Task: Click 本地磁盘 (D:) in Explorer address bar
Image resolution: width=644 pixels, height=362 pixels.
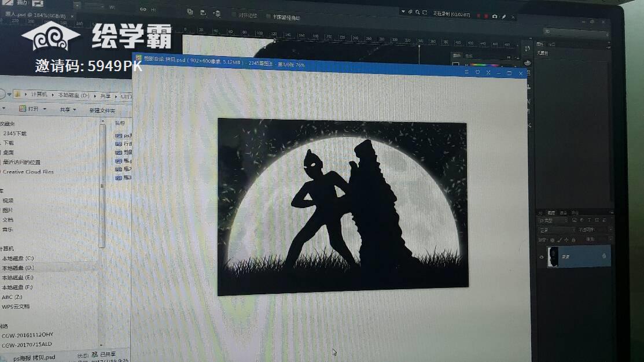Action: tap(73, 95)
